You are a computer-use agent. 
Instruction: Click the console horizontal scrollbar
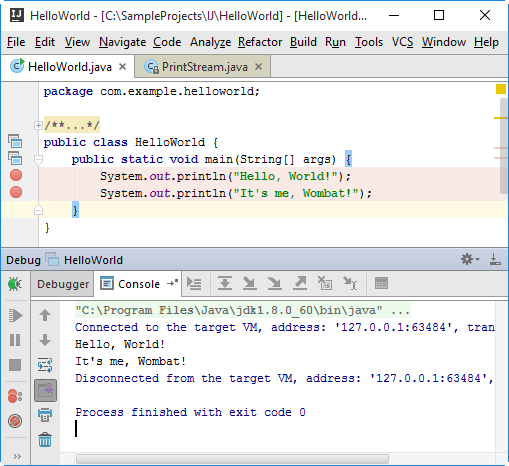pos(232,459)
